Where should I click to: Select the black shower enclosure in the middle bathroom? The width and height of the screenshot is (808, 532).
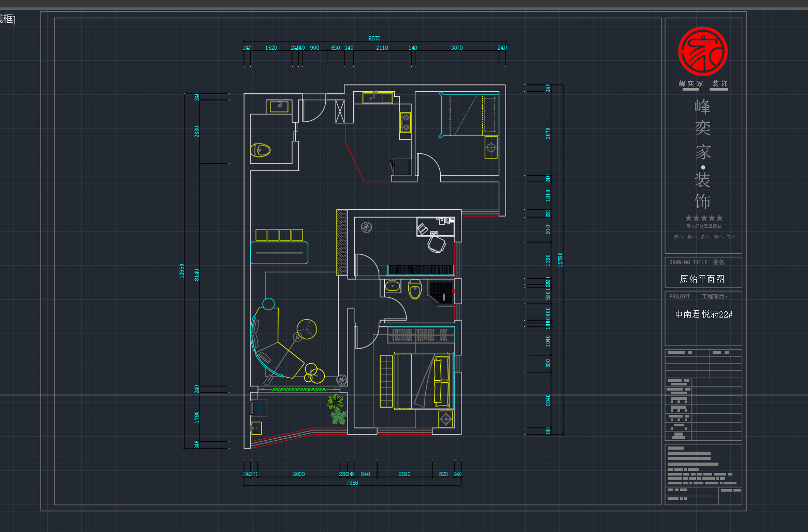441,293
